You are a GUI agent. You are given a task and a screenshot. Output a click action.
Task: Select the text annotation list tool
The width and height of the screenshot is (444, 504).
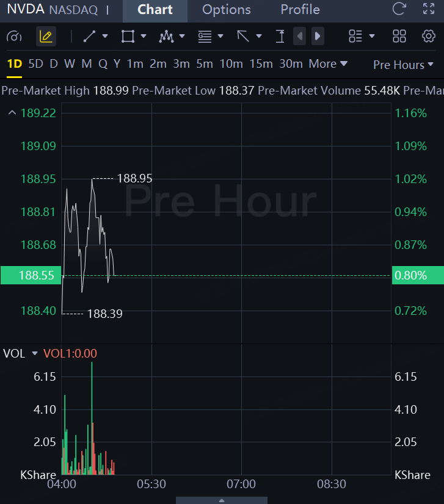pos(205,37)
